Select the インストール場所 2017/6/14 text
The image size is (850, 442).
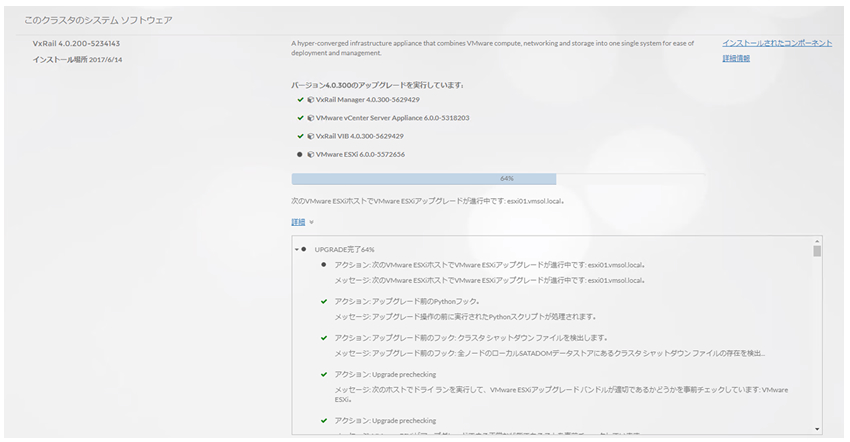pyautogui.click(x=78, y=60)
